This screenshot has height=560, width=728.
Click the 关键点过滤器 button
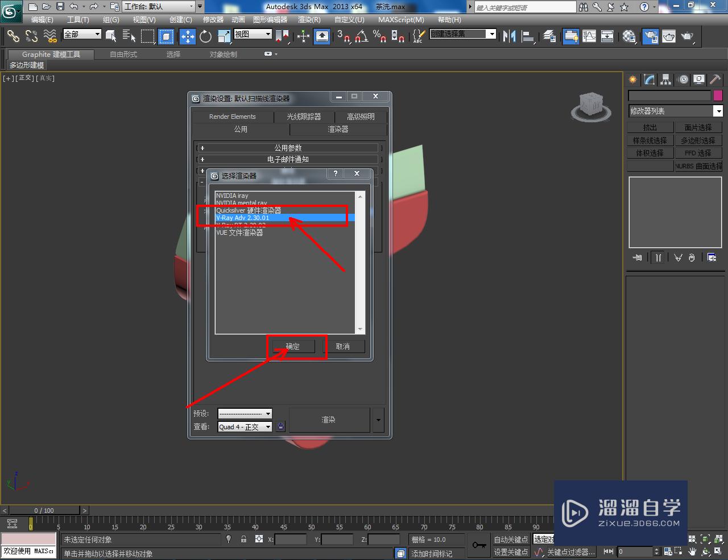pos(570,552)
